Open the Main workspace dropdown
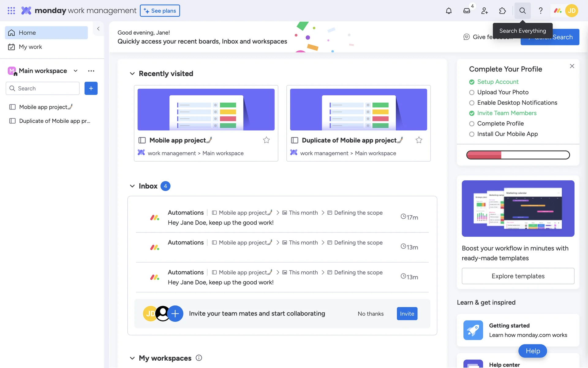Image resolution: width=588 pixels, height=368 pixels. click(75, 71)
